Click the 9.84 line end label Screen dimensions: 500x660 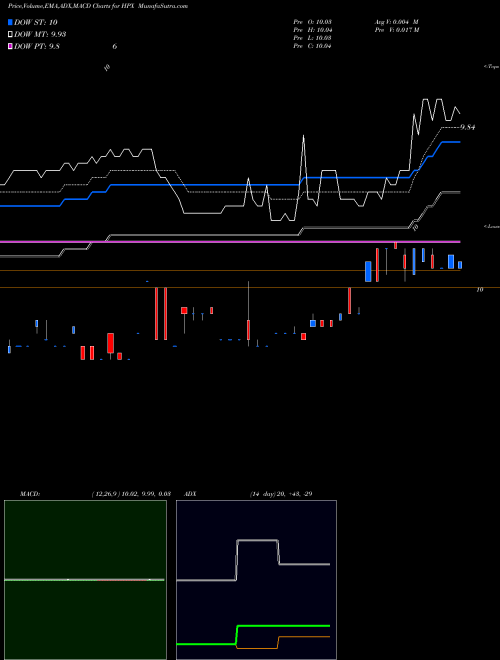coord(468,127)
